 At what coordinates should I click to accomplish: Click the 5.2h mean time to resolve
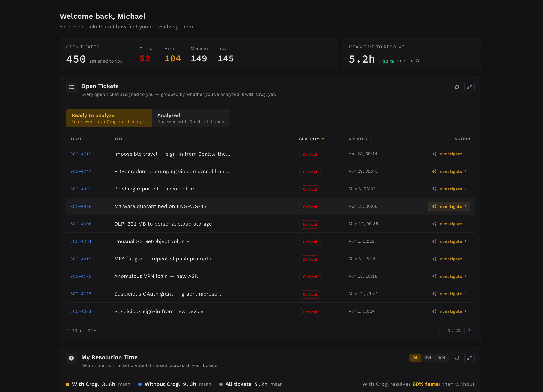point(362,59)
